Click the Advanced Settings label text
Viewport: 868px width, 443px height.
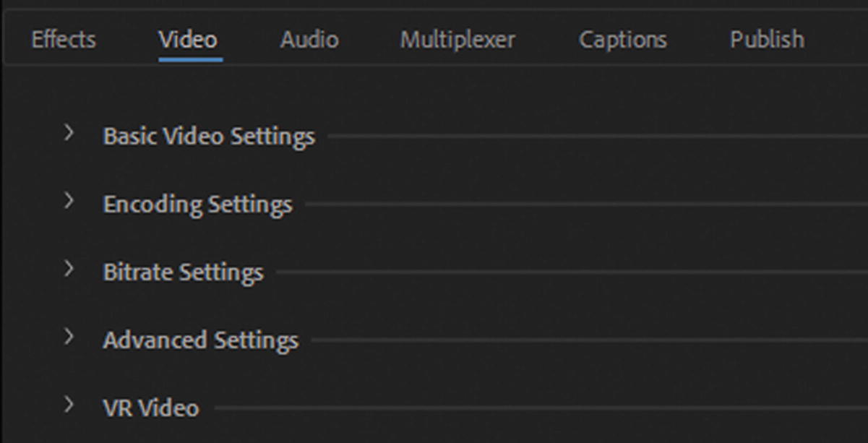pos(200,340)
